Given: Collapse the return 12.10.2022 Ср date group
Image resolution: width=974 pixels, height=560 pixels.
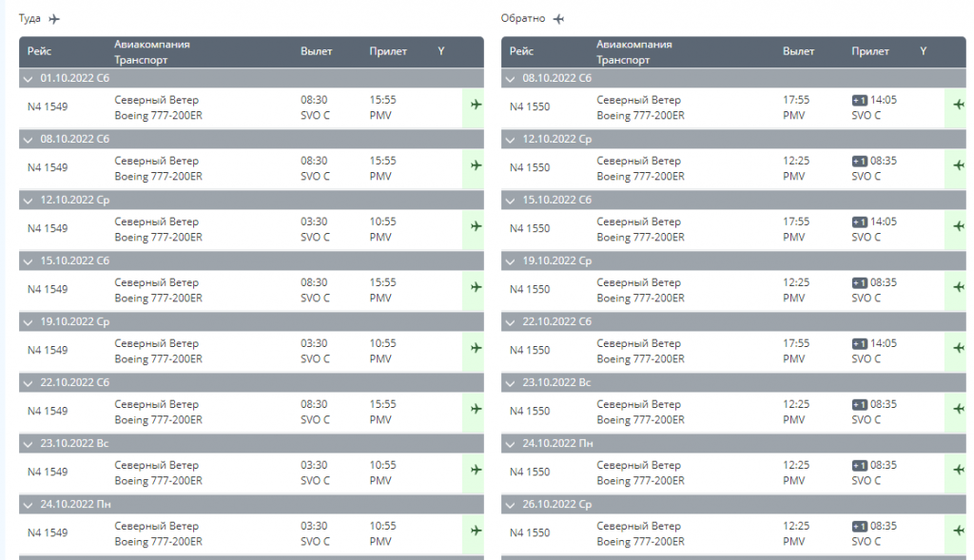Looking at the screenshot, I should [510, 140].
